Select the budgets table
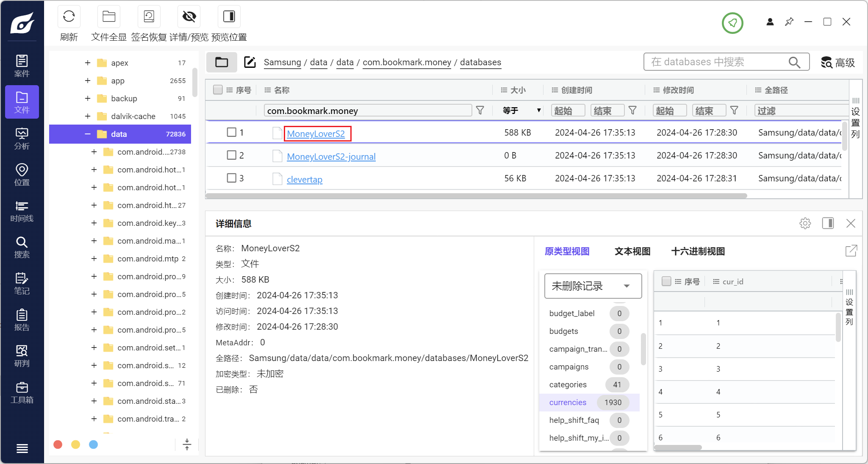The image size is (868, 464). [589, 331]
